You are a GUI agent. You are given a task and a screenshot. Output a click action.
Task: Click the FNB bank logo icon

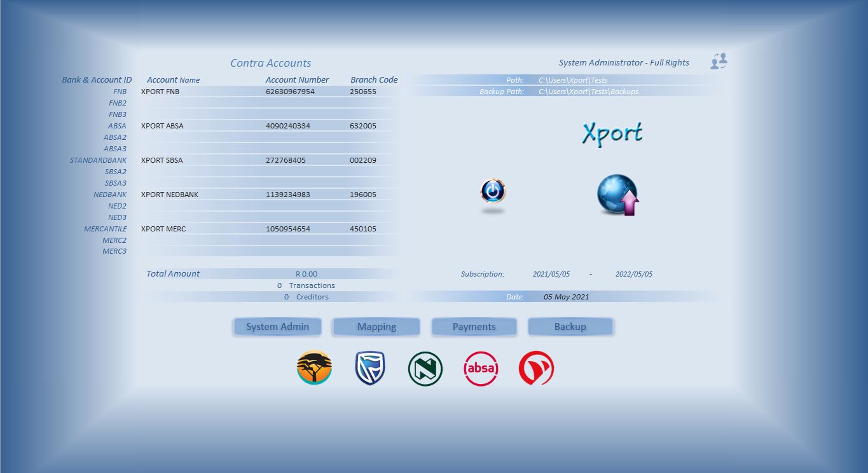314,367
